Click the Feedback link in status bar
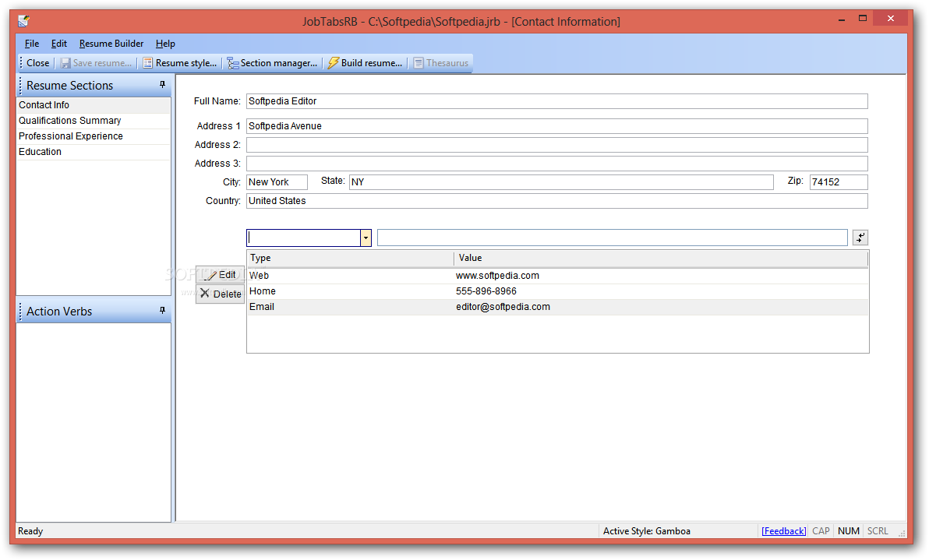The image size is (929, 560). point(783,531)
